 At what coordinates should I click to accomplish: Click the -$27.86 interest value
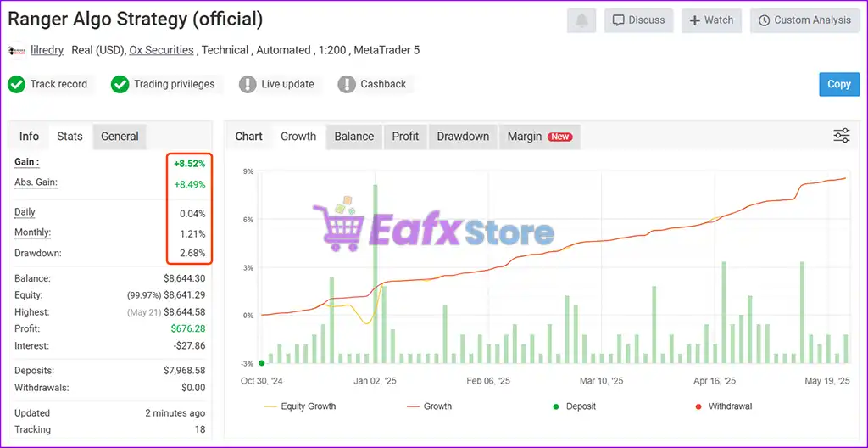point(189,345)
